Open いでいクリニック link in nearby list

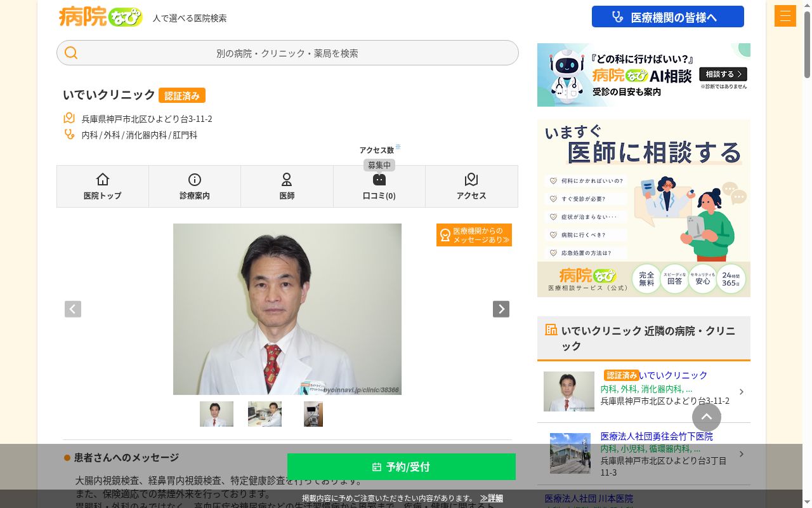tap(673, 375)
